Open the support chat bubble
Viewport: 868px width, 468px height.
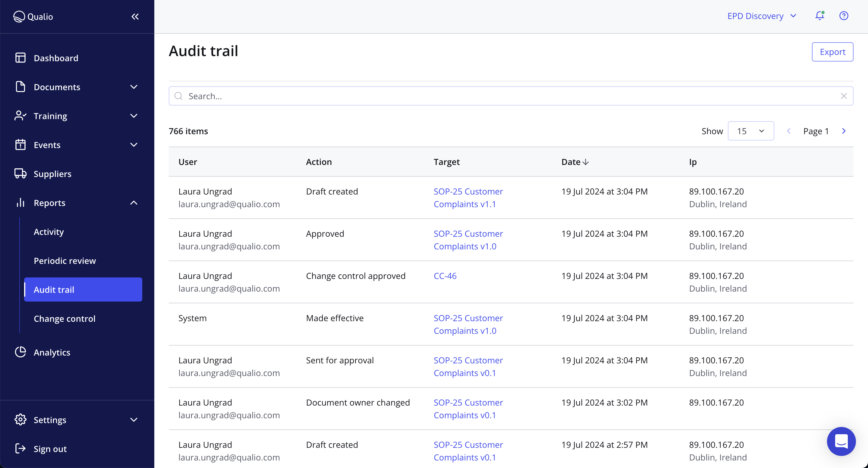(841, 441)
